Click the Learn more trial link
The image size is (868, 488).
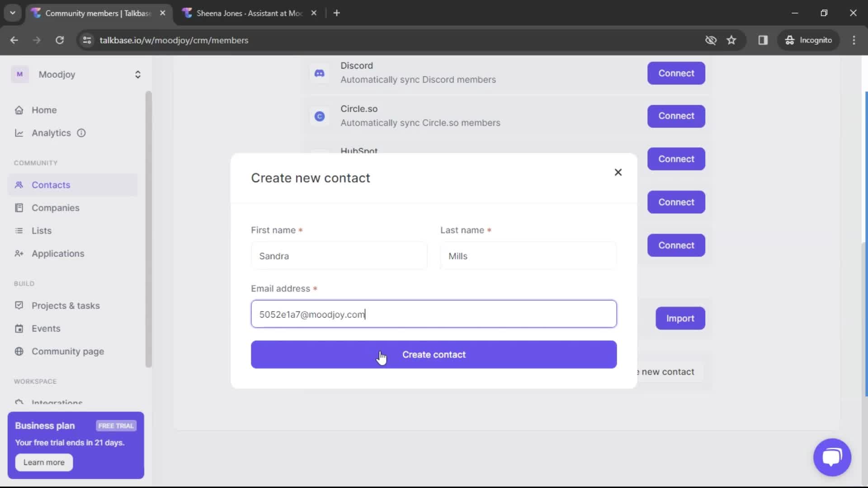pyautogui.click(x=44, y=462)
